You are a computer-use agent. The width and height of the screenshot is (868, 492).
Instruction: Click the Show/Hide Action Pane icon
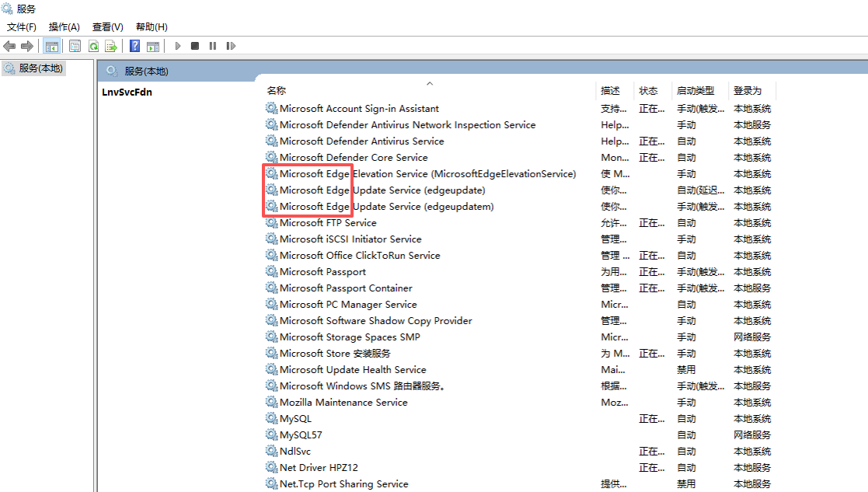click(x=153, y=46)
